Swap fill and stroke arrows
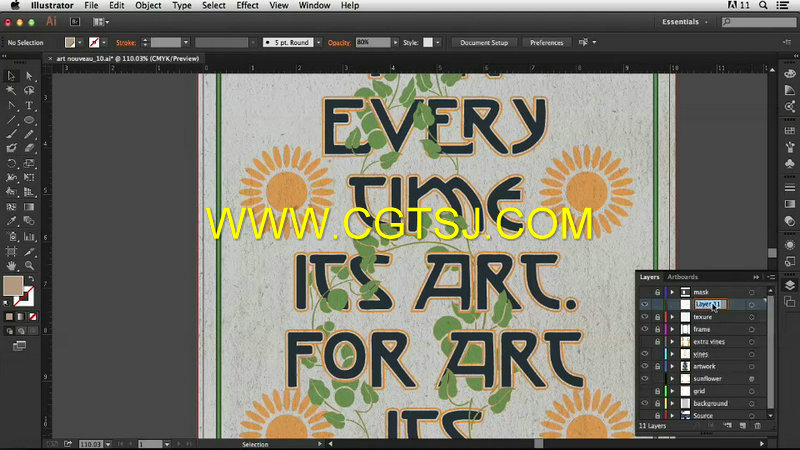The height and width of the screenshot is (450, 800). tap(31, 279)
